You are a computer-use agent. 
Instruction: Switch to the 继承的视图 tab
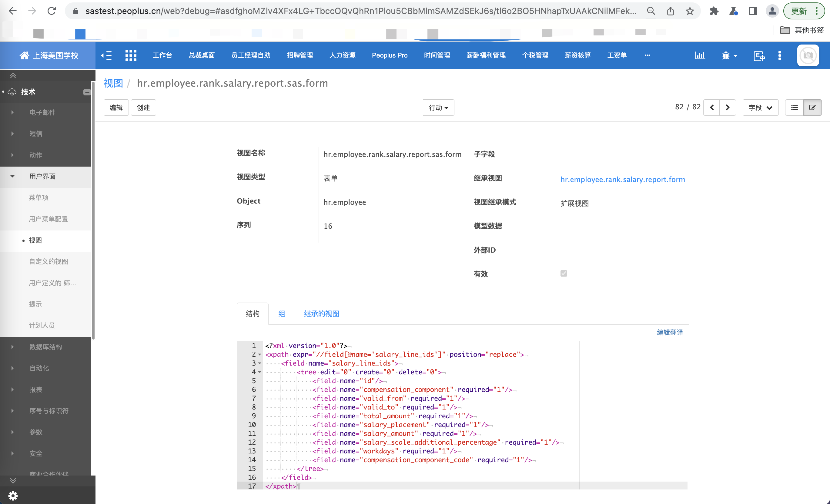point(321,314)
